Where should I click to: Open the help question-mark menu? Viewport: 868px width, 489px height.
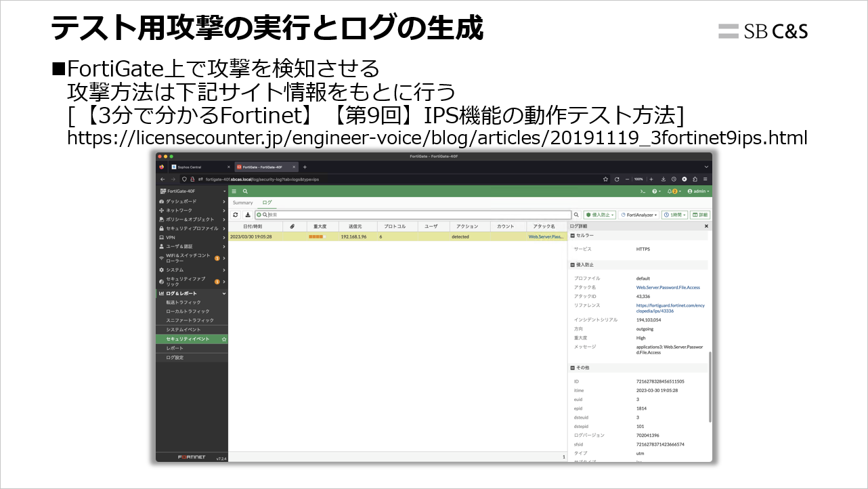(656, 192)
